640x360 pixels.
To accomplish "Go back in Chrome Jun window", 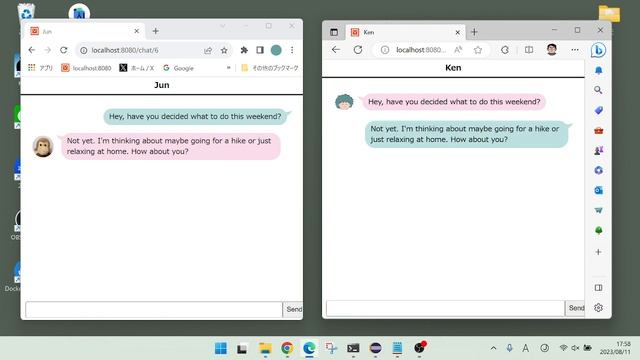I will click(31, 50).
